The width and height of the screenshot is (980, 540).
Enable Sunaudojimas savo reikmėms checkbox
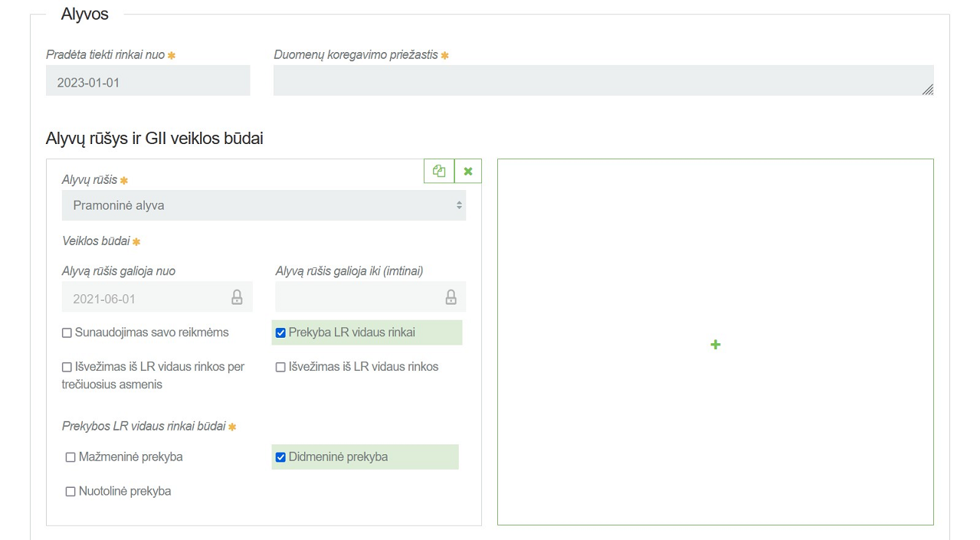pos(67,333)
